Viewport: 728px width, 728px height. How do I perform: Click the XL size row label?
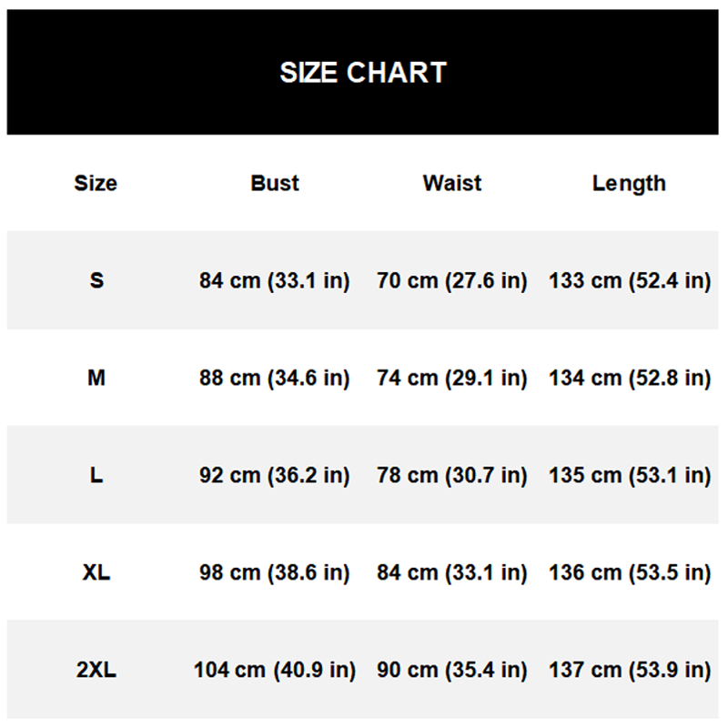(x=96, y=572)
